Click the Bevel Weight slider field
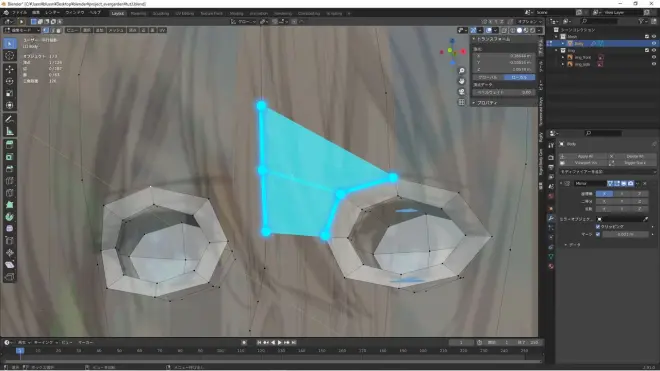Image resolution: width=660 pixels, height=371 pixels. tap(504, 92)
